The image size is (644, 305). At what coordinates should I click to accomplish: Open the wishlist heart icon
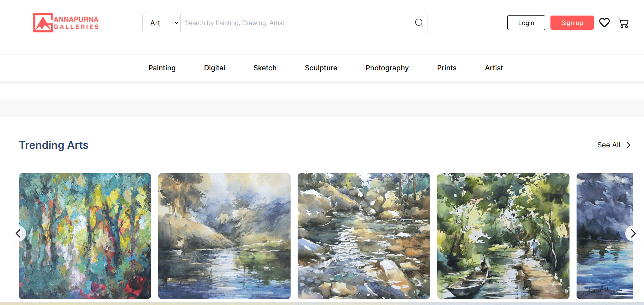coord(604,23)
